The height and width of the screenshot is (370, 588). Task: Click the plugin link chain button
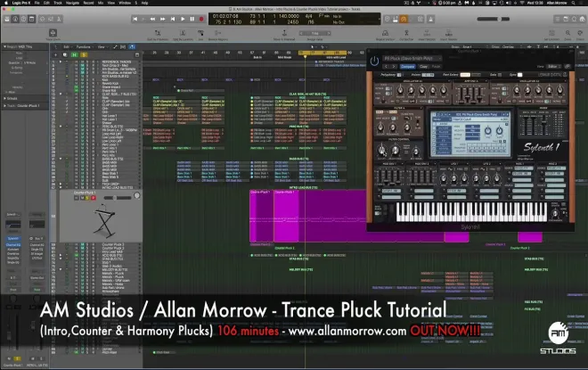coord(568,66)
